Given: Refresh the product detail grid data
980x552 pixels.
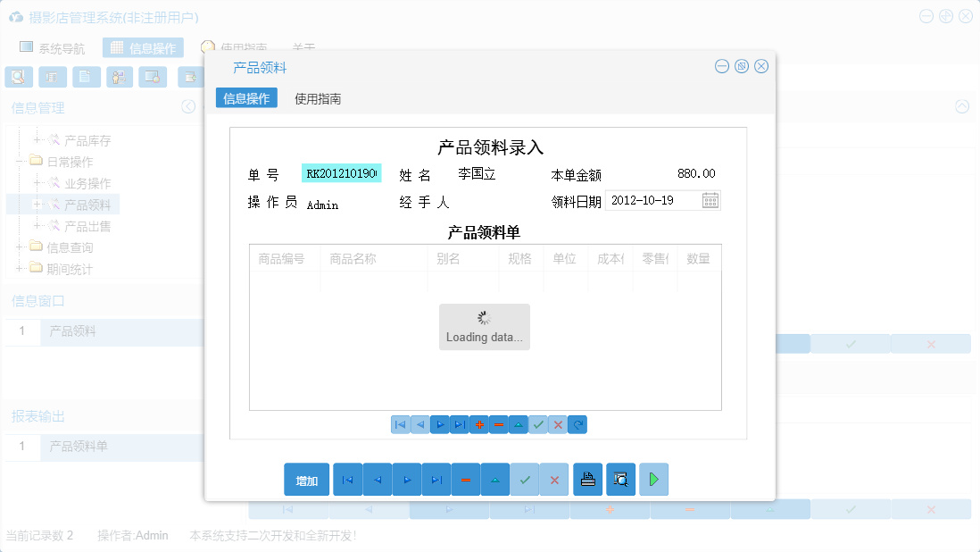Looking at the screenshot, I should click(x=577, y=424).
